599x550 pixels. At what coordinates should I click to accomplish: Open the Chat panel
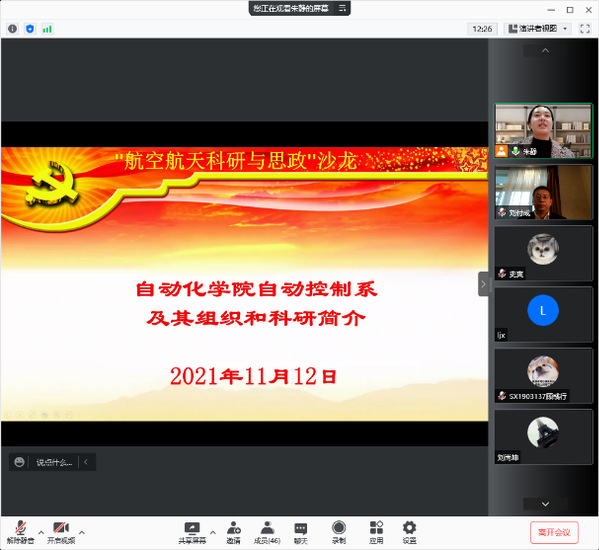tap(301, 533)
